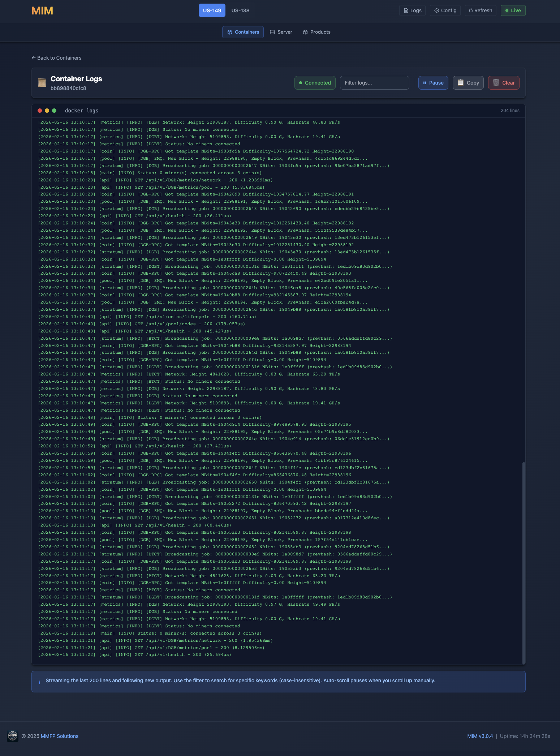The image size is (560, 756).
Task: Go back to Containers
Action: coord(56,58)
